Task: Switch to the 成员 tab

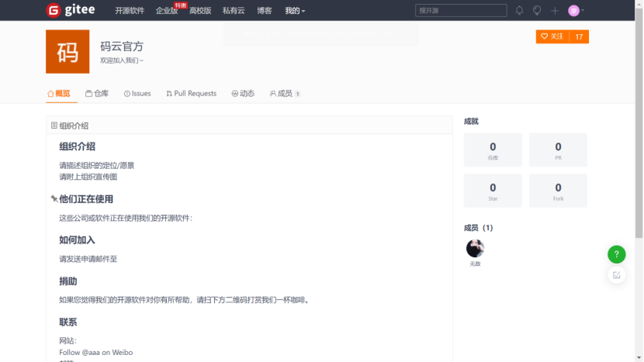Action: (285, 94)
